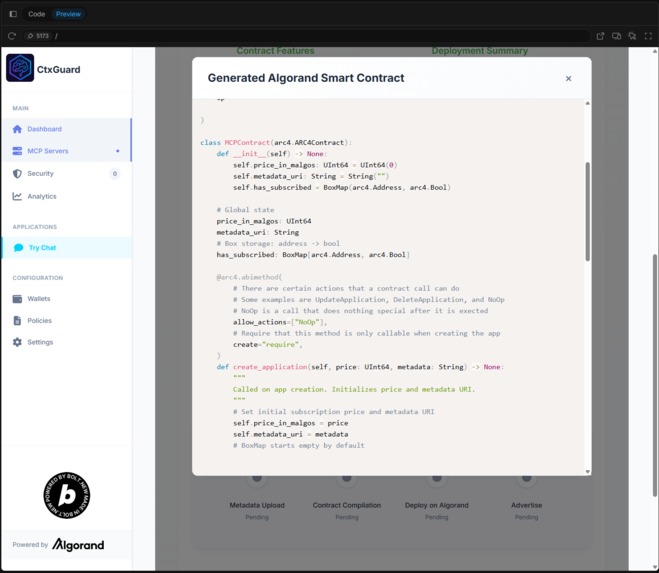Screen dimensions: 659x573
Task: Click the 'class MCPContract' code line
Action: [x=276, y=143]
